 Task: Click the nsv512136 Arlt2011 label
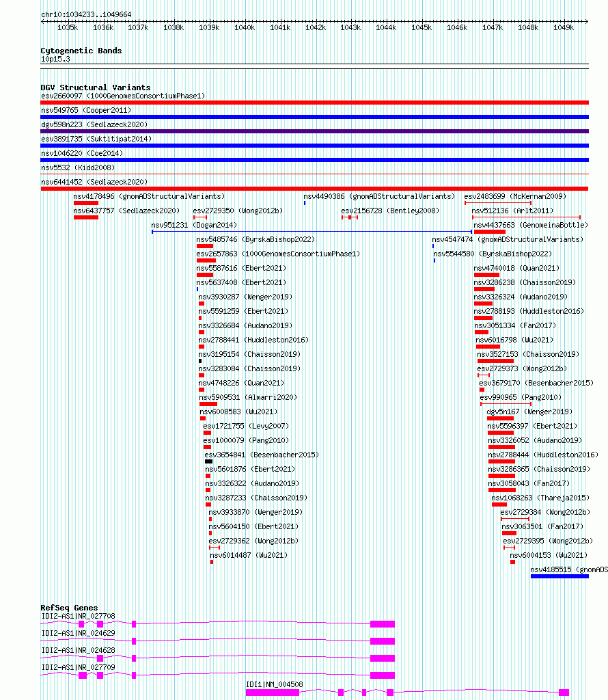512,211
